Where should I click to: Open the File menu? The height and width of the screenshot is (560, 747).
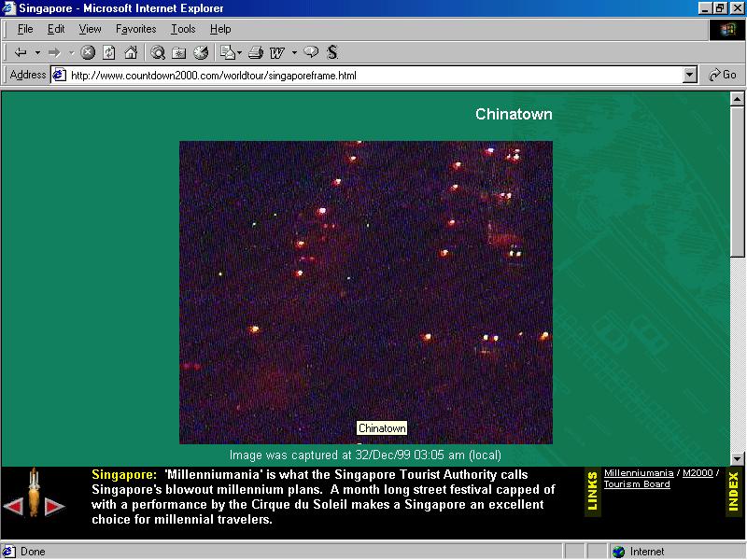tap(25, 29)
